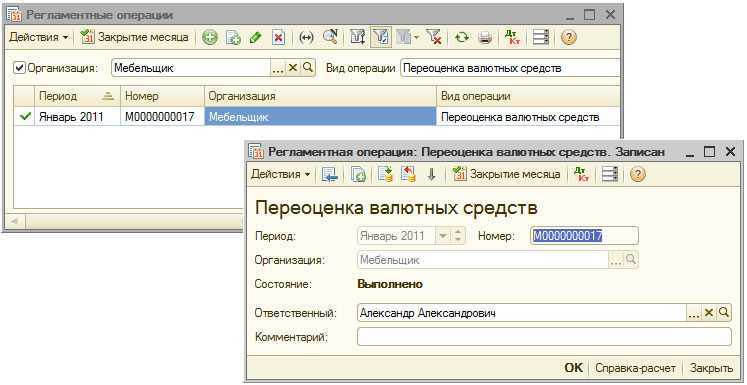Open Help icon in the dialog toolbar
The width and height of the screenshot is (747, 385).
[637, 174]
